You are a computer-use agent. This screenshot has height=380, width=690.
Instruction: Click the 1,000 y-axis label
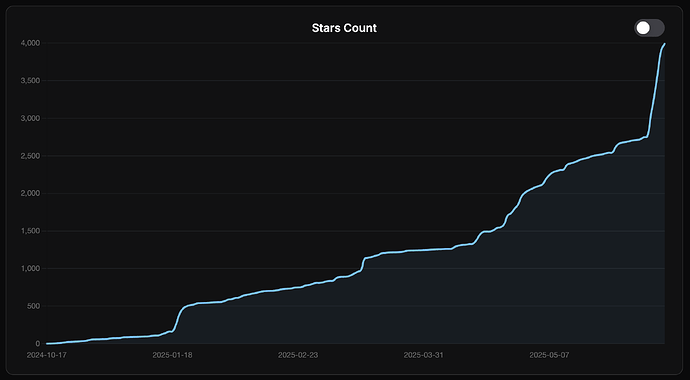click(x=30, y=268)
